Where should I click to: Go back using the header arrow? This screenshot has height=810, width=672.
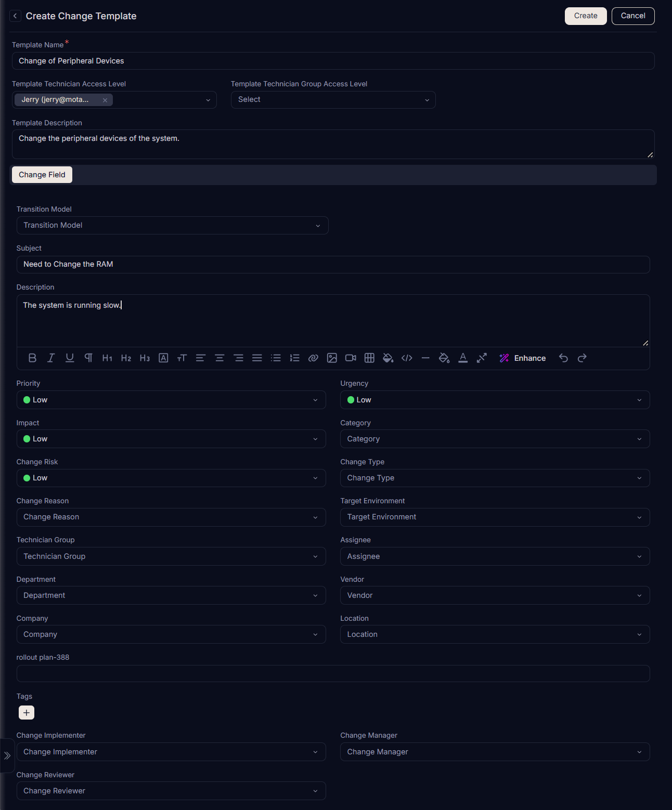coord(15,16)
